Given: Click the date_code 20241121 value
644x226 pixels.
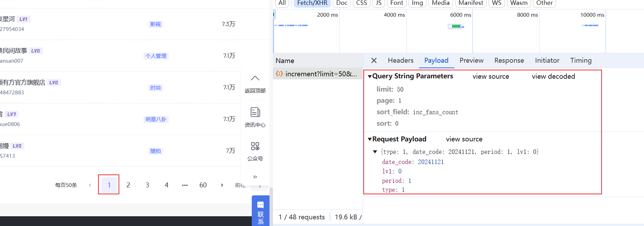Looking at the screenshot, I should [431, 162].
